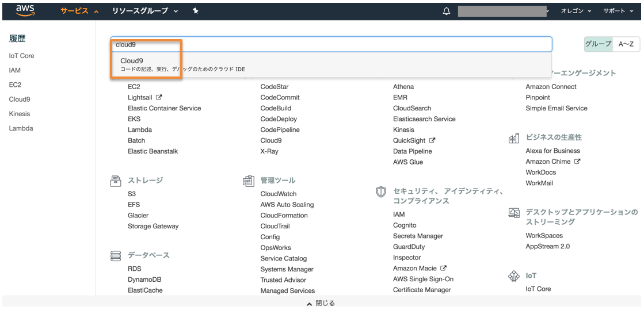Open the EMR service

399,98
